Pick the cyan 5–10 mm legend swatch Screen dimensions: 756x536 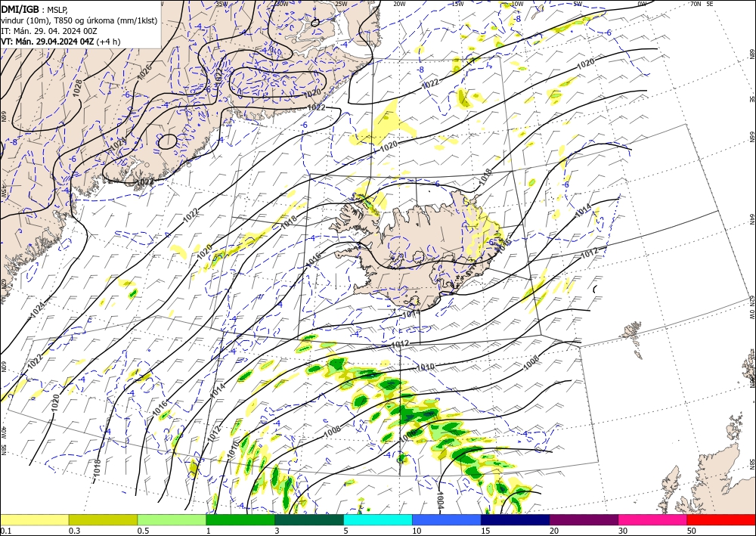(378, 519)
